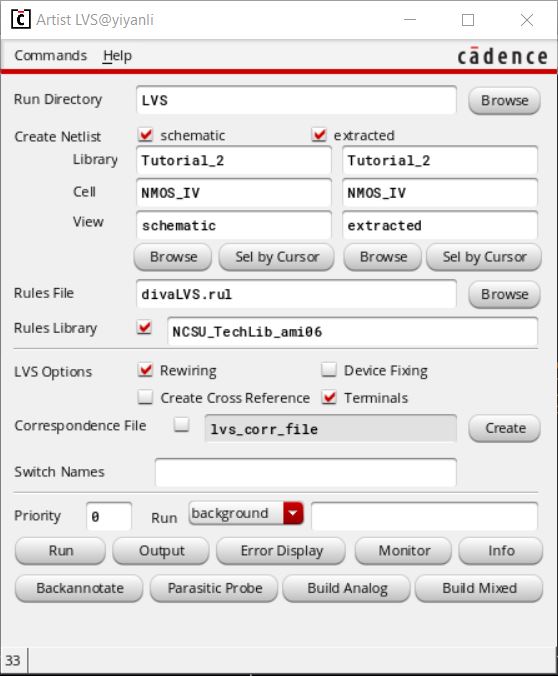This screenshot has height=676, width=558.
Task: Uncheck the schematic netlist checkbox
Action: point(145,135)
